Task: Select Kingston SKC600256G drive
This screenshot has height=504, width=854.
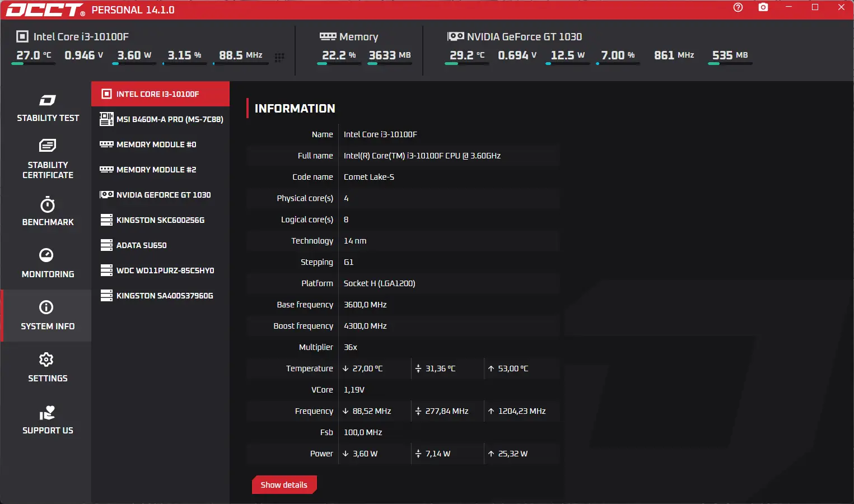Action: point(161,220)
